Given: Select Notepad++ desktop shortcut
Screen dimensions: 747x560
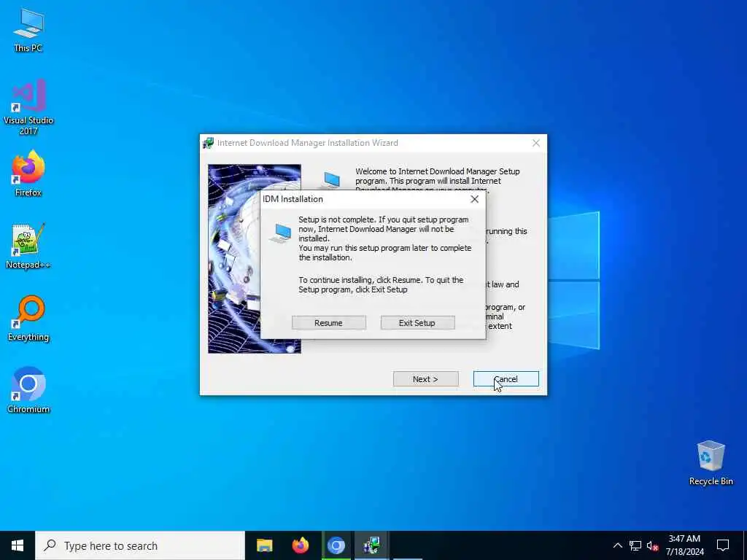Looking at the screenshot, I should click(28, 246).
